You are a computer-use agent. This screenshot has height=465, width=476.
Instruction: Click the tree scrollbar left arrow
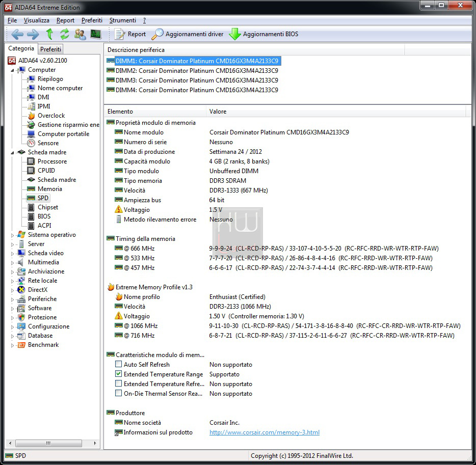coord(10,443)
